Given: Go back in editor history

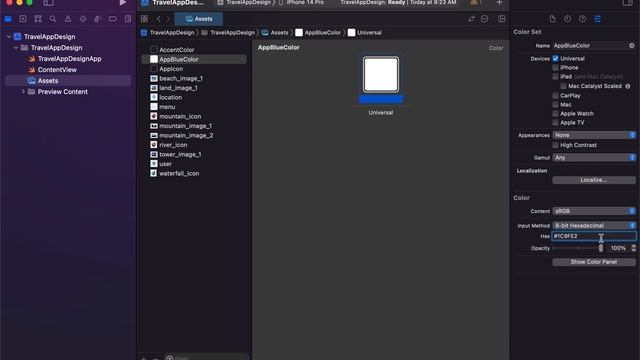Looking at the screenshot, I should [x=158, y=19].
